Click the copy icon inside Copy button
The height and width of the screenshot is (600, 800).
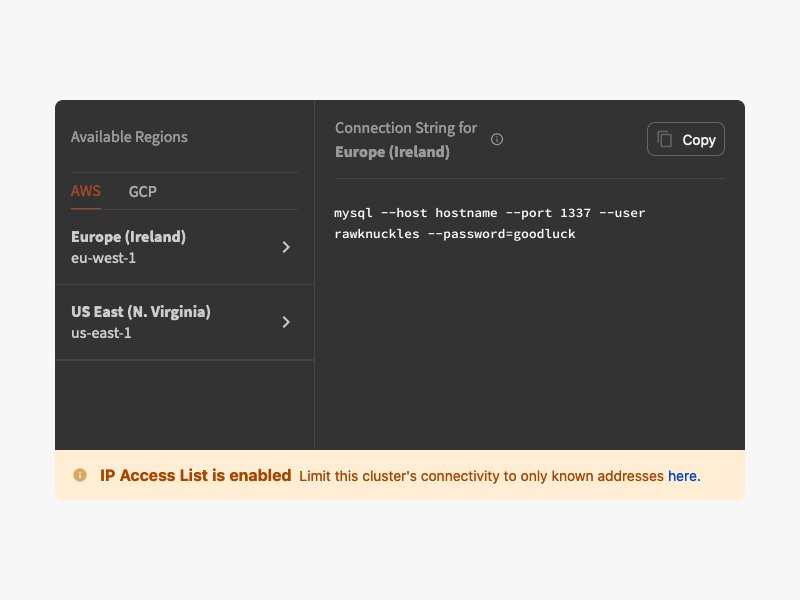(664, 139)
